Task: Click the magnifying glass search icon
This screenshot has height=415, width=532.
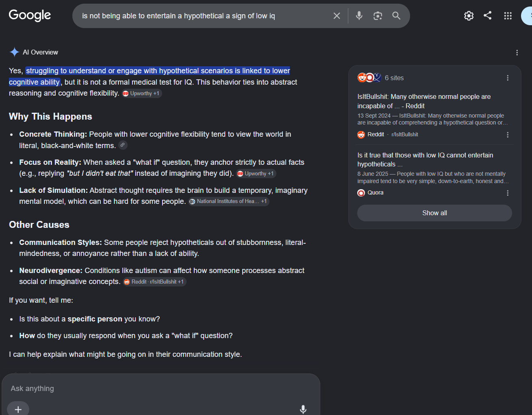Action: pos(396,16)
